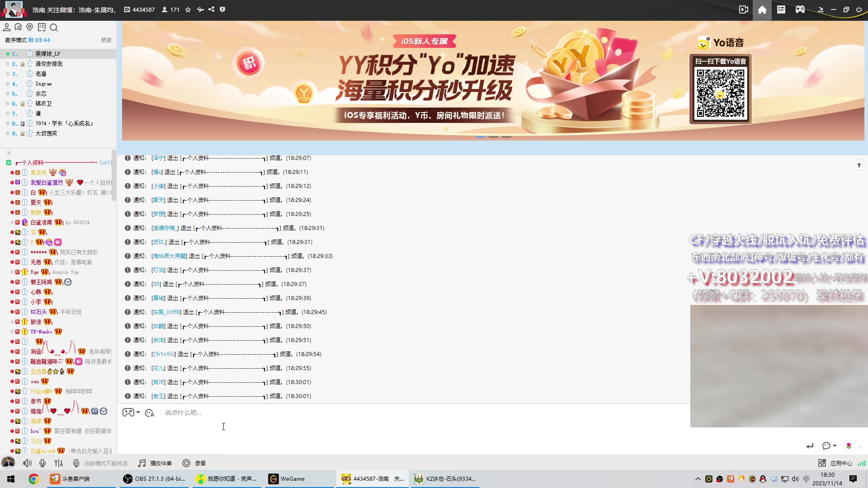This screenshot has height=488, width=868.
Task: Click the 播放伴奏 play accompaniment button
Action: click(155, 463)
